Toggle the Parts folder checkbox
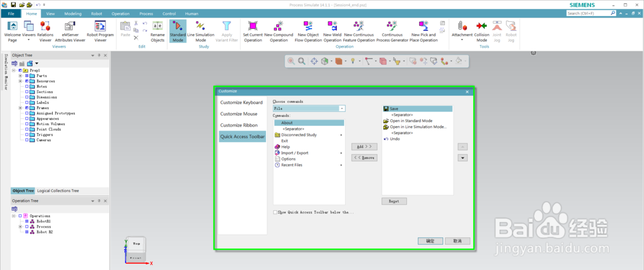The height and width of the screenshot is (270, 644). click(x=27, y=76)
